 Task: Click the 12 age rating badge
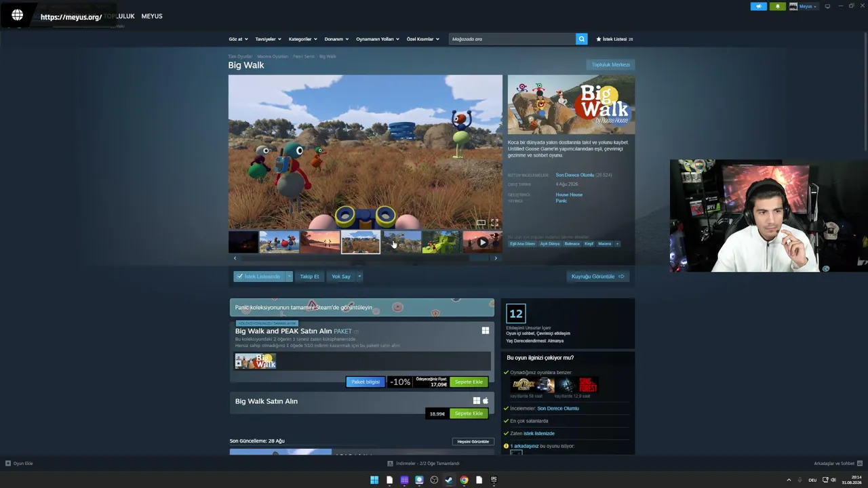[x=516, y=313]
